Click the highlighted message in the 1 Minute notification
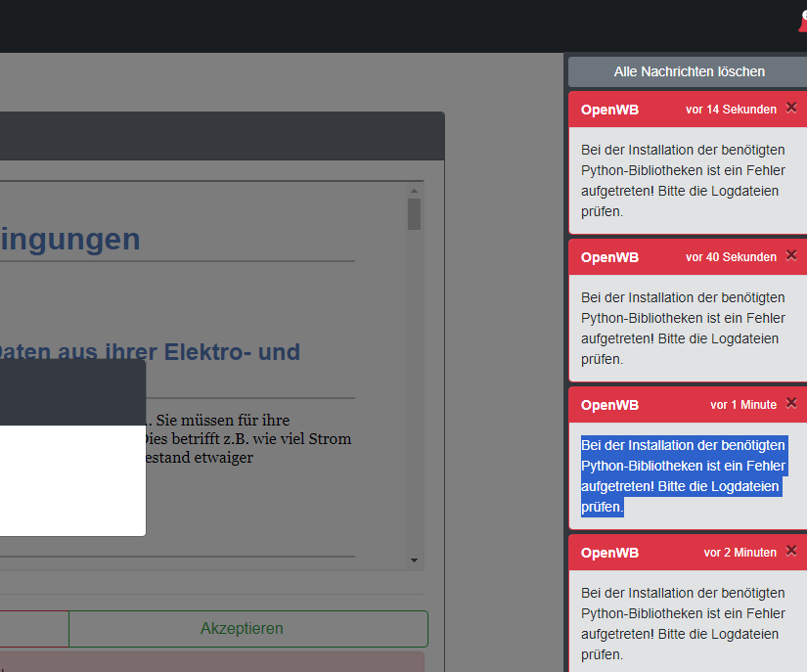 [x=683, y=476]
